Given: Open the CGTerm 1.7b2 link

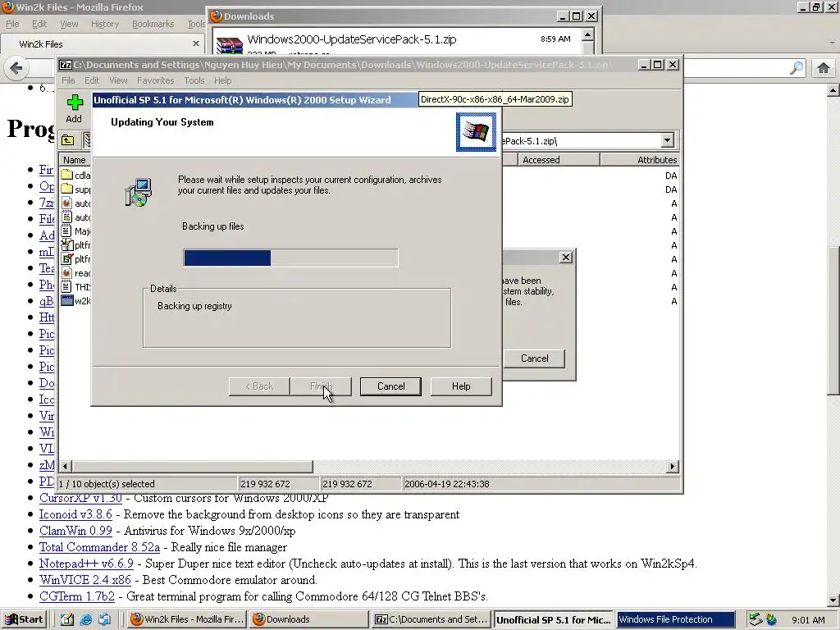Looking at the screenshot, I should tap(76, 596).
